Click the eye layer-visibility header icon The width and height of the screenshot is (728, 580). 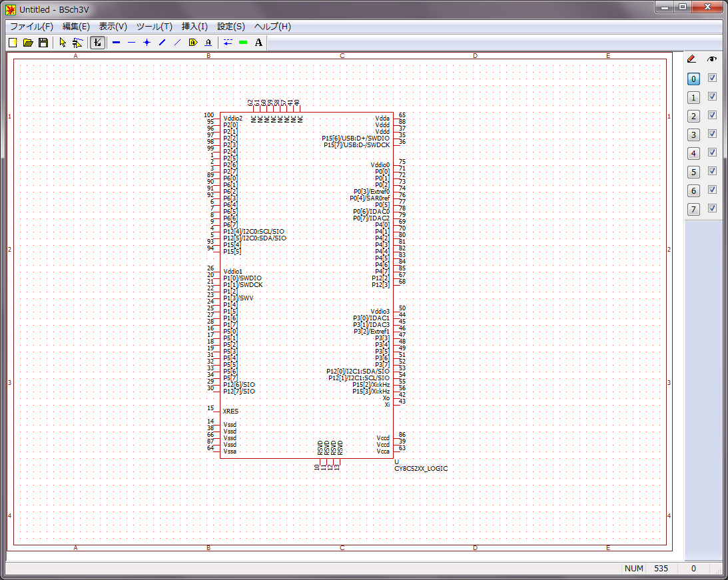pos(712,59)
